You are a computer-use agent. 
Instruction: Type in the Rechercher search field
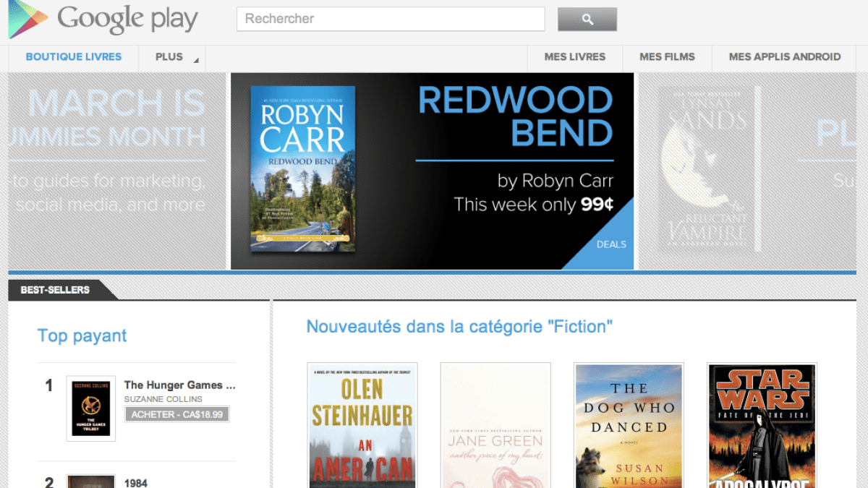click(390, 19)
